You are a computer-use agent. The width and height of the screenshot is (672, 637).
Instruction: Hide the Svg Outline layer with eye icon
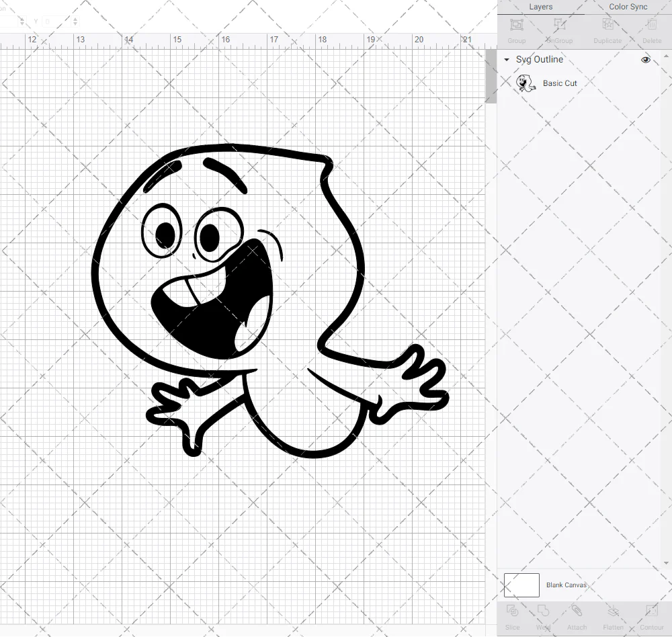tap(646, 60)
